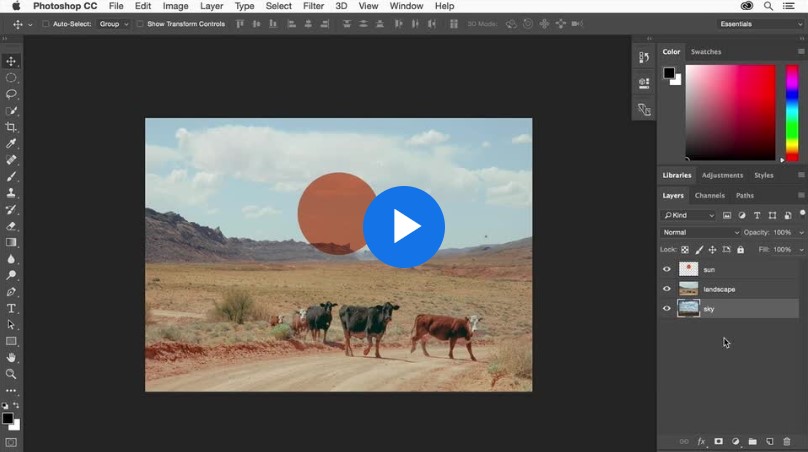The width and height of the screenshot is (808, 452).
Task: Open the Auto-Select Group dropdown
Action: [x=113, y=24]
